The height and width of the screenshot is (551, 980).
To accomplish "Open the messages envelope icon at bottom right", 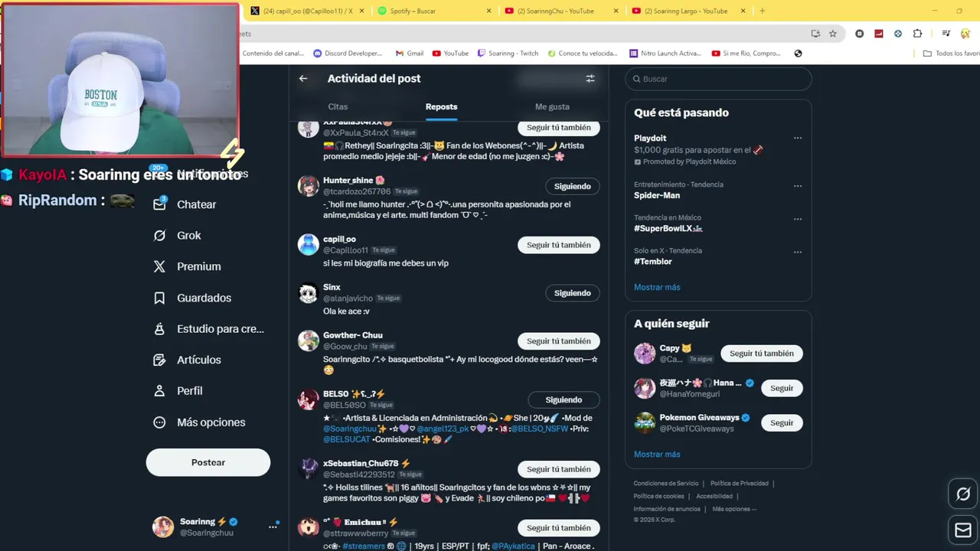I will point(963,530).
